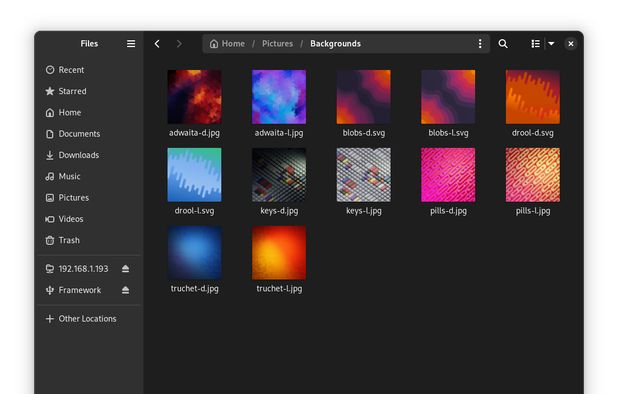This screenshot has width=618, height=394.
Task: Click the truchet-l.jpg file name
Action: 279,288
